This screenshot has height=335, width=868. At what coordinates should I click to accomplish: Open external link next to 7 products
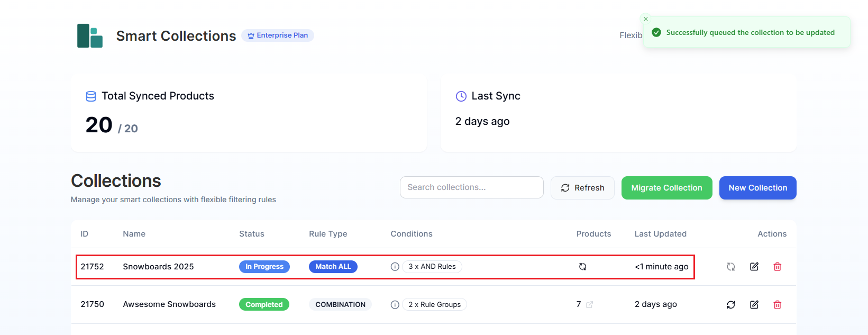(589, 305)
